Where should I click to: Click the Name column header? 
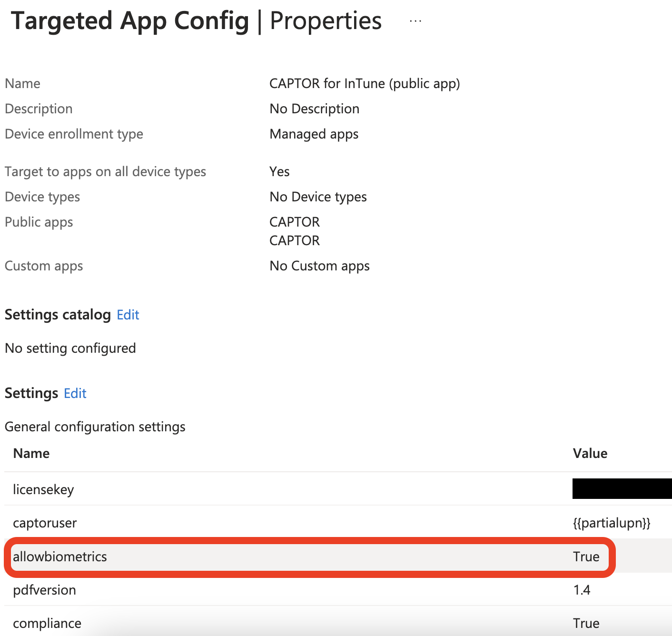click(31, 453)
